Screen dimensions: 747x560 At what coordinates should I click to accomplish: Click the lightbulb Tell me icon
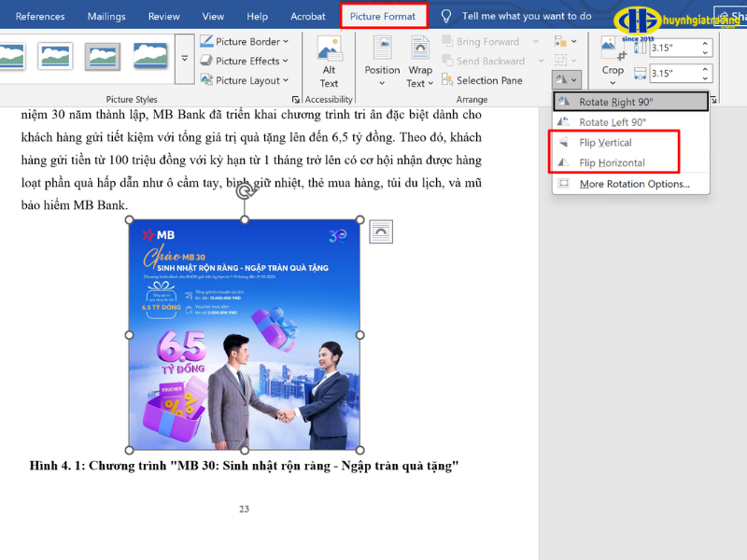coord(446,16)
